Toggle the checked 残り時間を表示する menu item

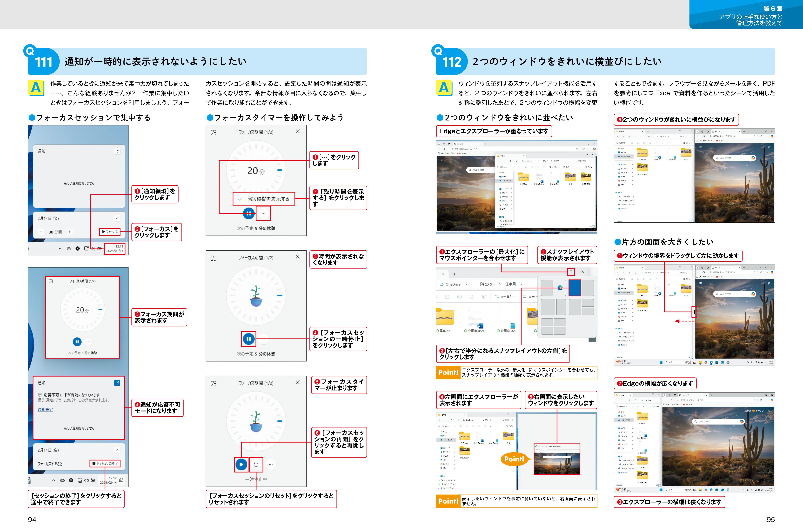(264, 199)
